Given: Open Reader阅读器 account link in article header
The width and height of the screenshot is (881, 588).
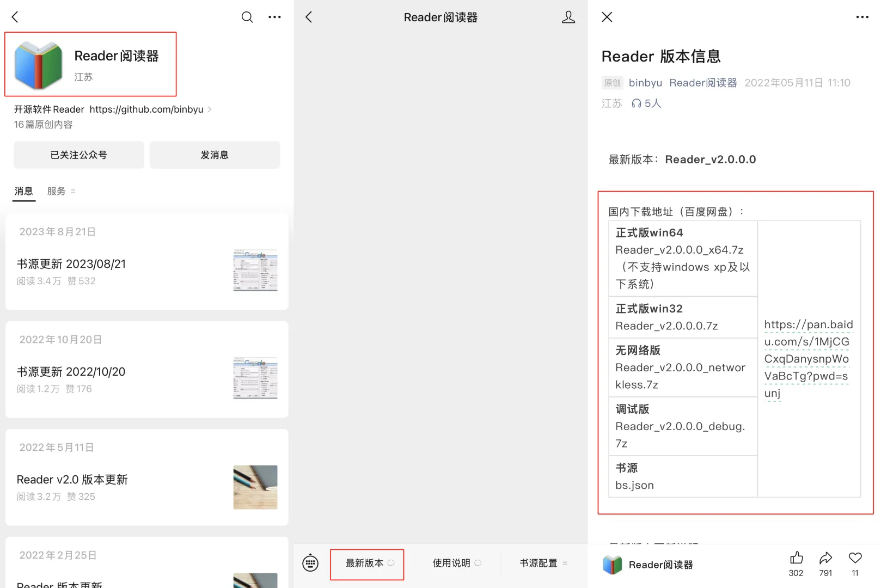Looking at the screenshot, I should point(703,83).
